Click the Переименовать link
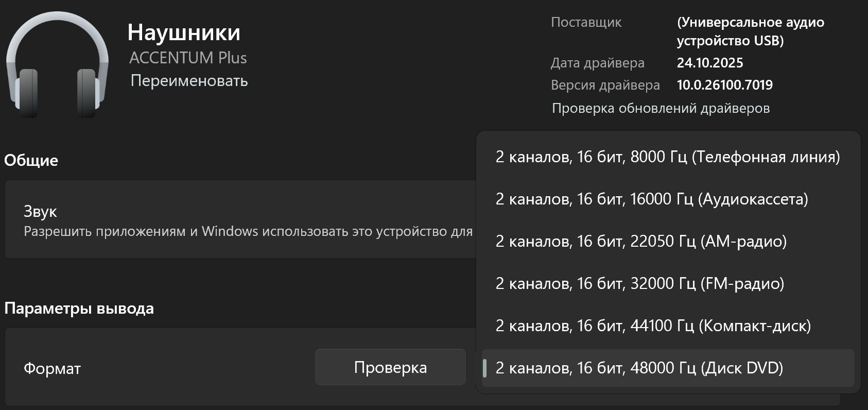Screen dimensions: 868x410 pos(189,81)
